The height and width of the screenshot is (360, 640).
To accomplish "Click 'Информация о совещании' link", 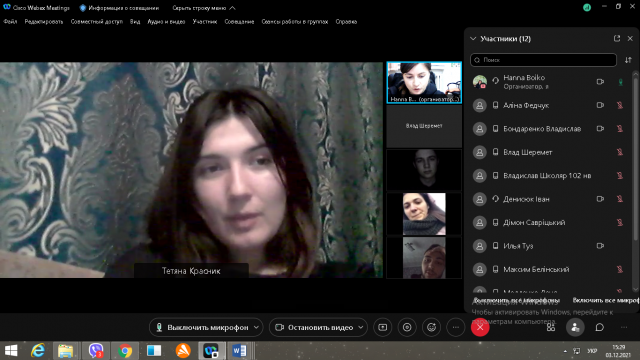I will coord(123,8).
